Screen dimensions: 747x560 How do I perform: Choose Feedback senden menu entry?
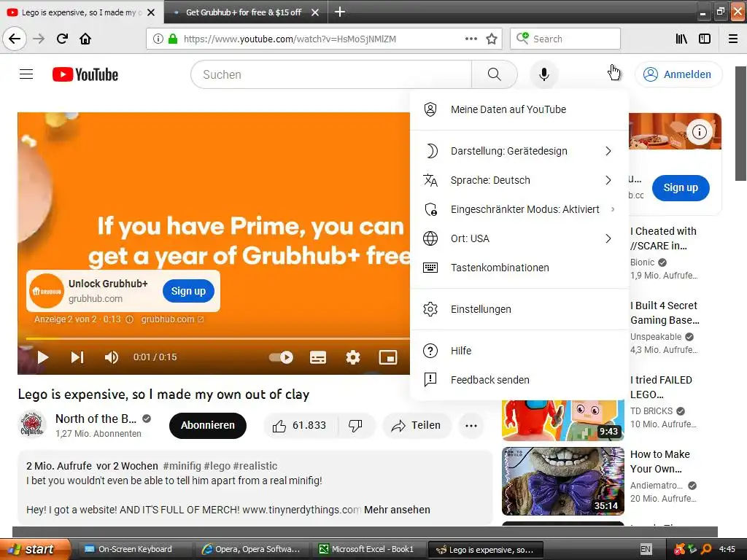[x=519, y=379]
